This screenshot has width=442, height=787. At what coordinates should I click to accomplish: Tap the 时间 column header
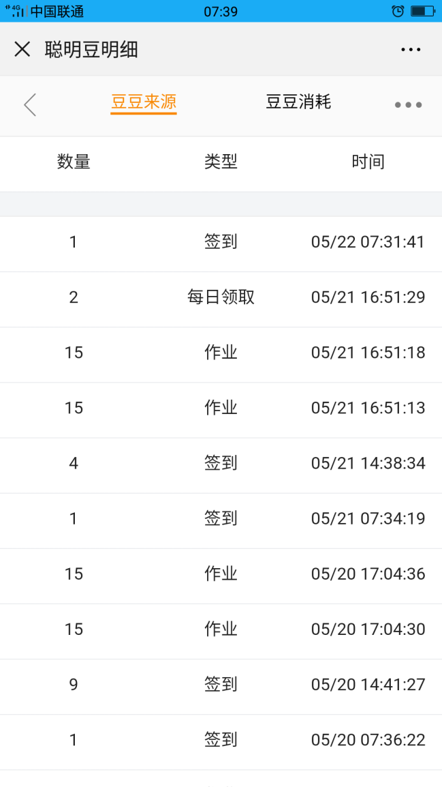coord(368,162)
